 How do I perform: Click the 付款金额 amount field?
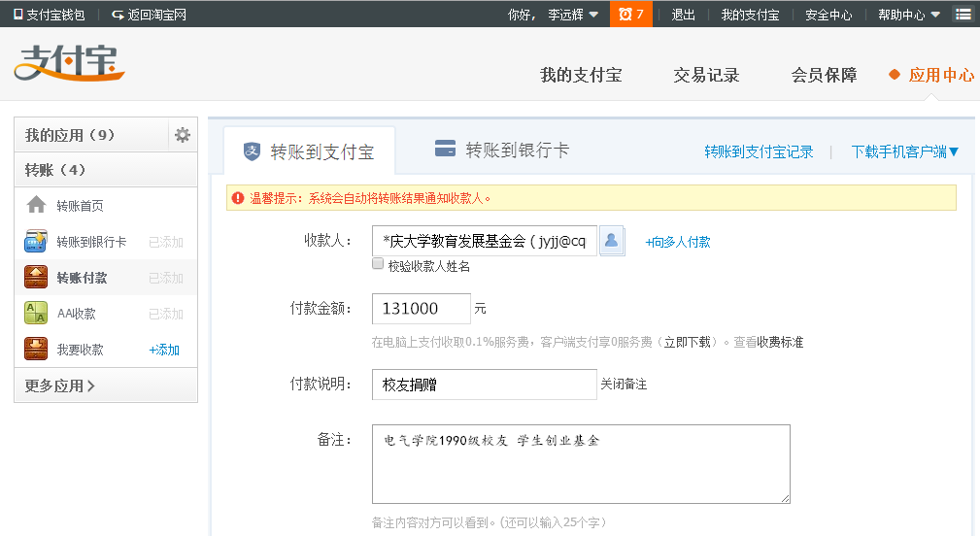(x=422, y=309)
